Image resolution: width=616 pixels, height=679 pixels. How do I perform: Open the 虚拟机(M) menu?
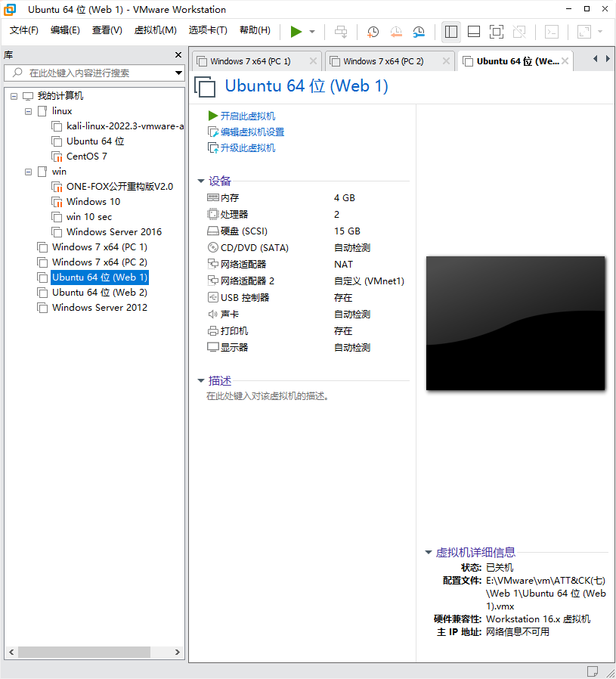pyautogui.click(x=156, y=30)
